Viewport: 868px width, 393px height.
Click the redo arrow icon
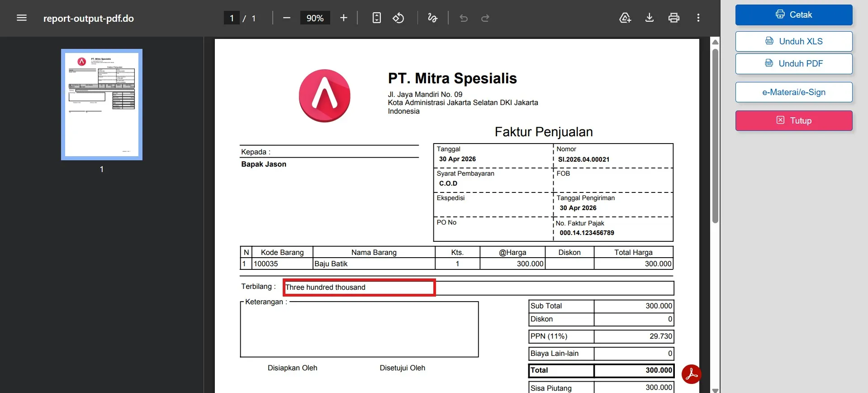coord(485,18)
